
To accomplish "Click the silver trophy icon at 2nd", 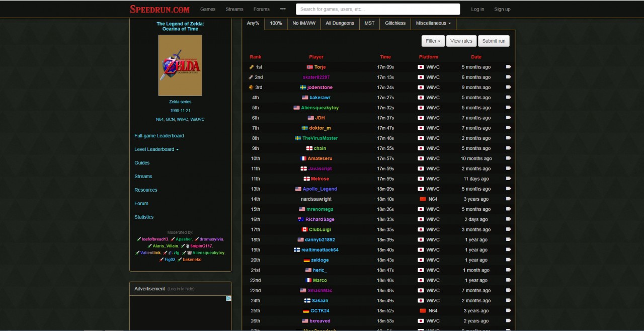I will click(251, 77).
